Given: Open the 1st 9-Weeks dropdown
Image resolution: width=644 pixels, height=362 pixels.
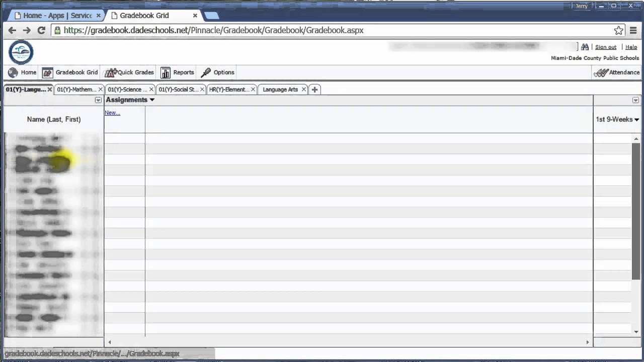Looking at the screenshot, I should pyautogui.click(x=617, y=120).
